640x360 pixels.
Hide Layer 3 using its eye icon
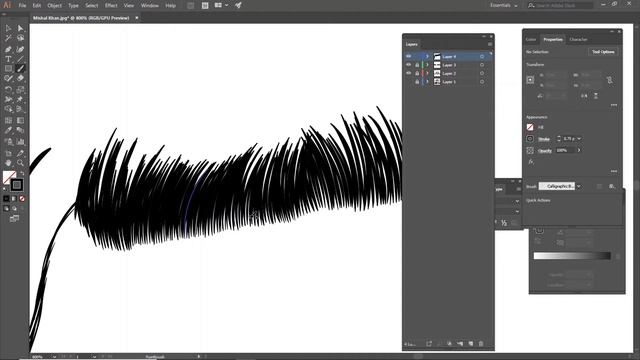pyautogui.click(x=409, y=65)
